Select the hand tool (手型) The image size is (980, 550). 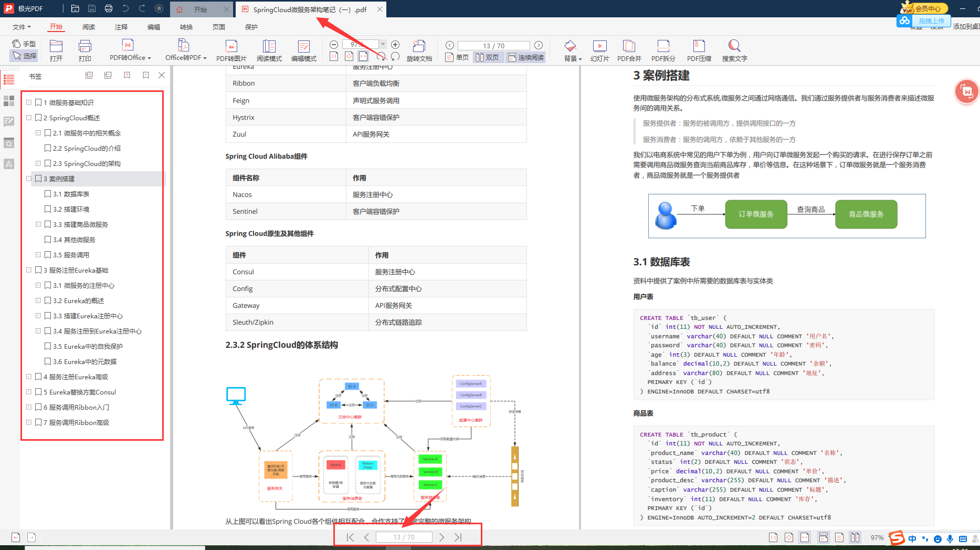click(24, 44)
